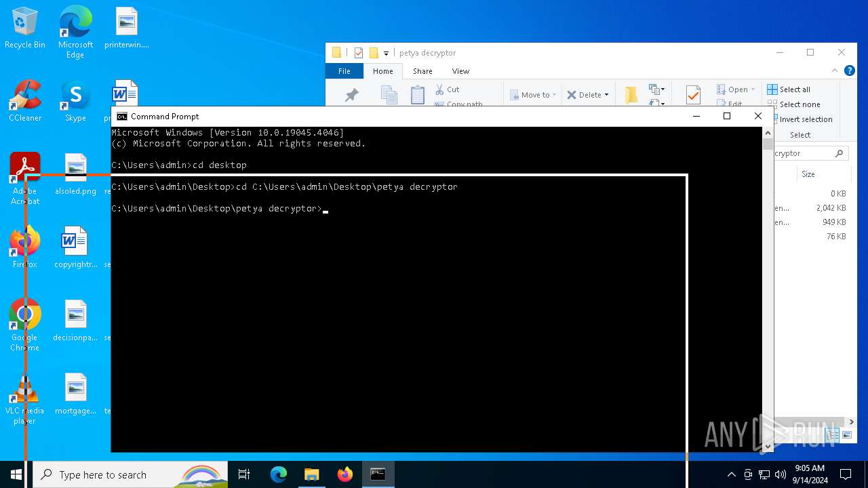The height and width of the screenshot is (488, 868).
Task: Click the Type here to search box
Action: [130, 474]
